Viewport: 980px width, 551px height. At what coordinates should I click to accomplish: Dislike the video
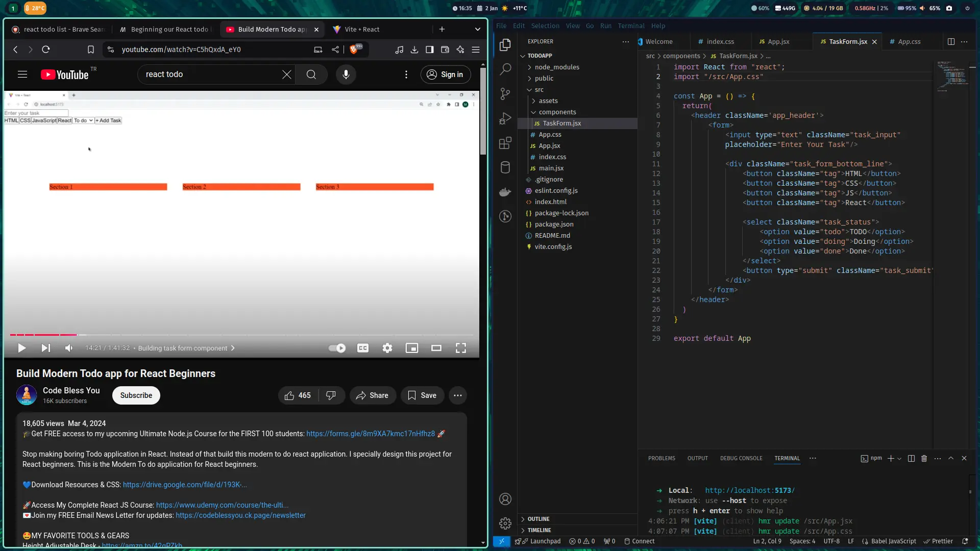coord(331,395)
